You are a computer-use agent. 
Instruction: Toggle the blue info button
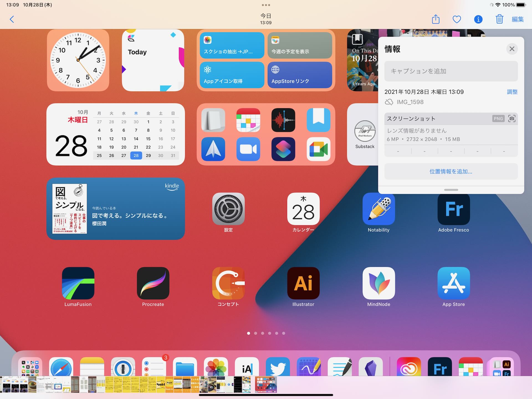[x=478, y=19]
